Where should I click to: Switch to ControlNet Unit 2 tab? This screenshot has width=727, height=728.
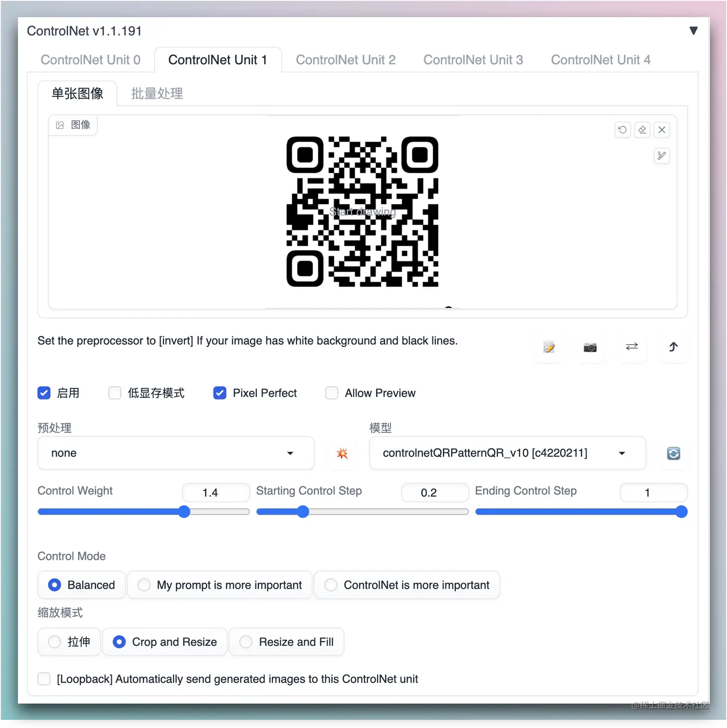click(345, 60)
